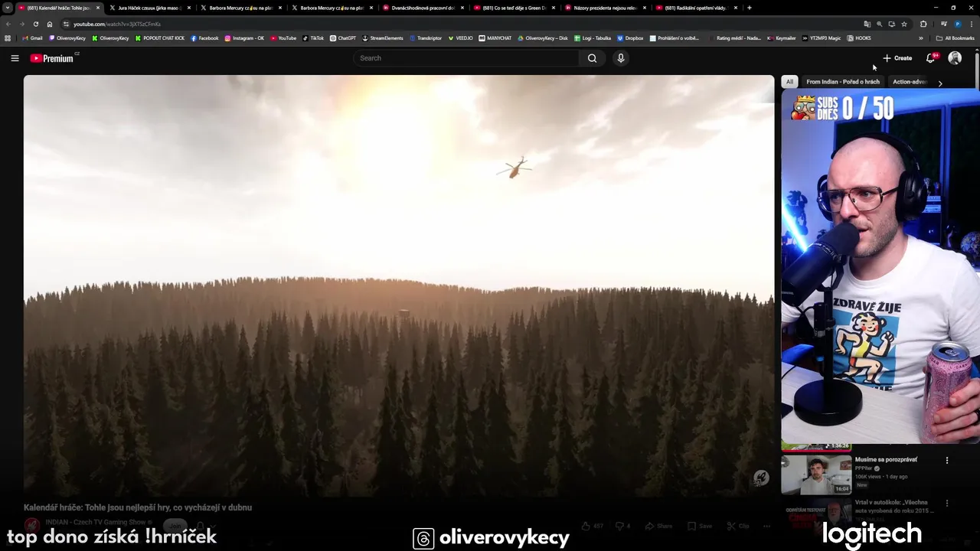980x551 pixels.
Task: Go to browser home page
Action: pyautogui.click(x=50, y=24)
